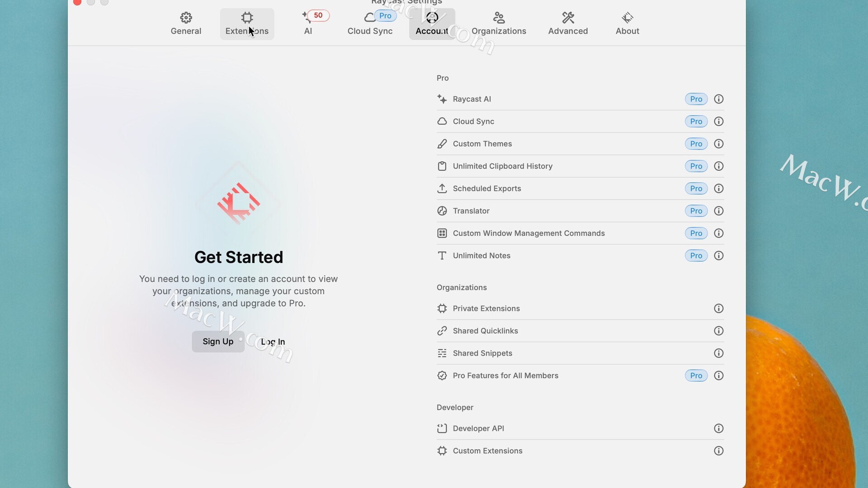Viewport: 868px width, 488px height.
Task: Switch to the Cloud Sync tab
Action: 370,23
